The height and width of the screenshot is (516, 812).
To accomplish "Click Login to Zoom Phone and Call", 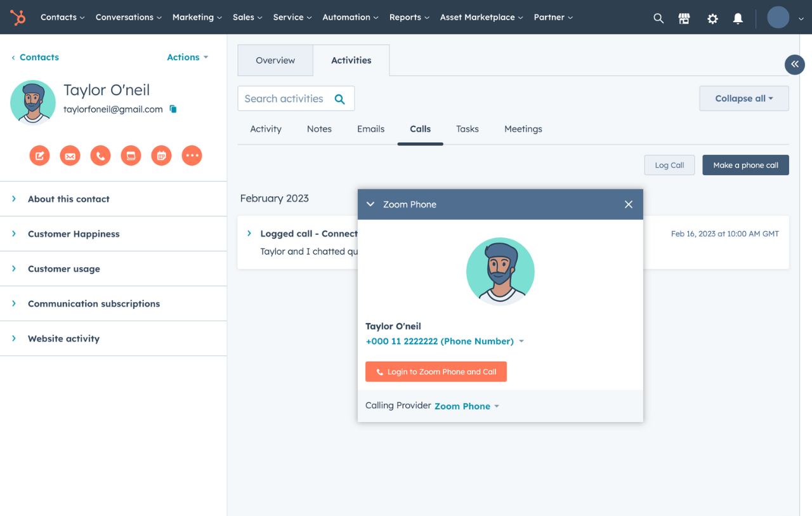I will click(436, 371).
